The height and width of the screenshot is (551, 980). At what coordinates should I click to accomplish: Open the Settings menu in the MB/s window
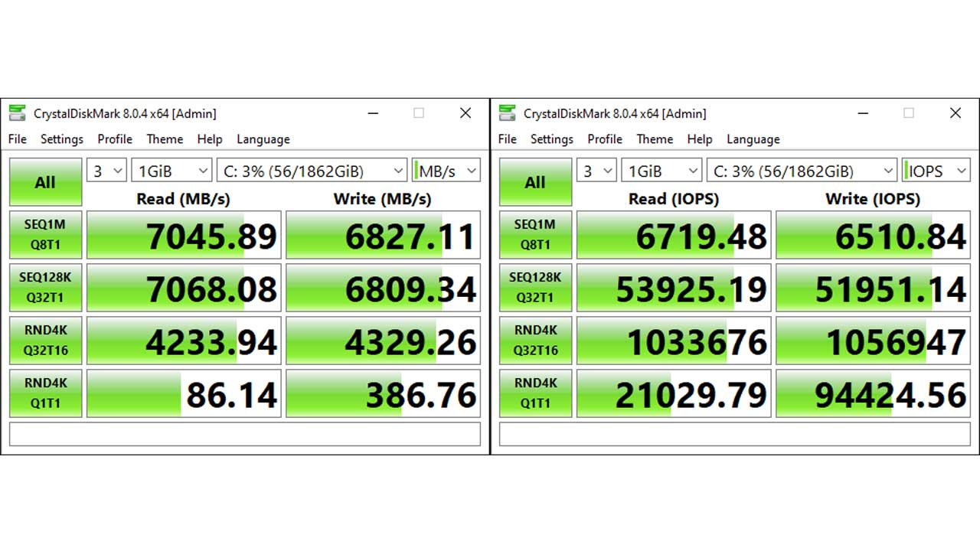(62, 139)
